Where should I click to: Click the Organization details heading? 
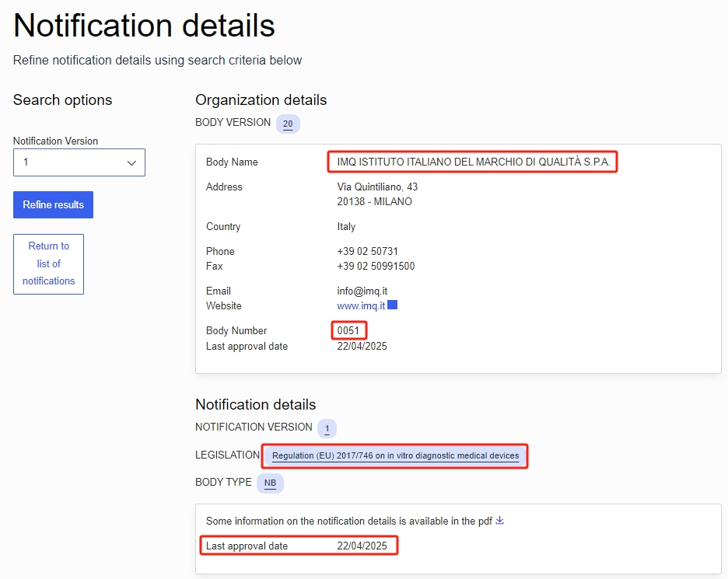261,100
